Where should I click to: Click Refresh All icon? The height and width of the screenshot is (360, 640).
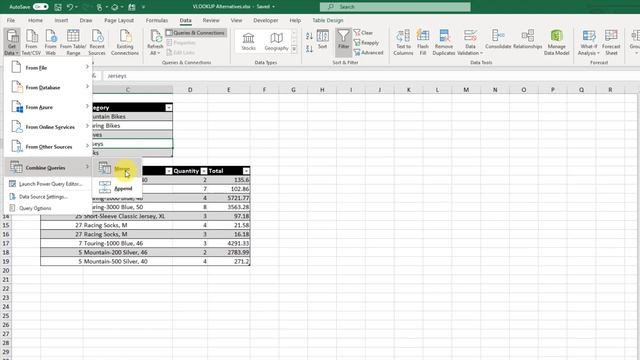coord(155,42)
